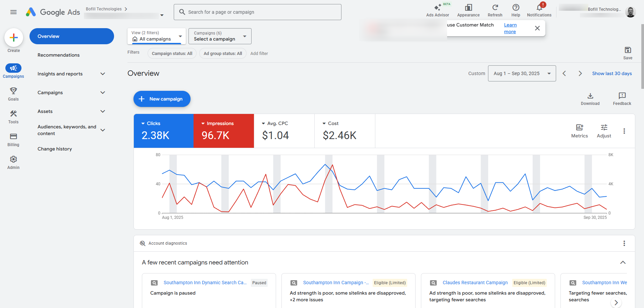
Task: Change the Cost metric dropdown
Action: (330, 123)
